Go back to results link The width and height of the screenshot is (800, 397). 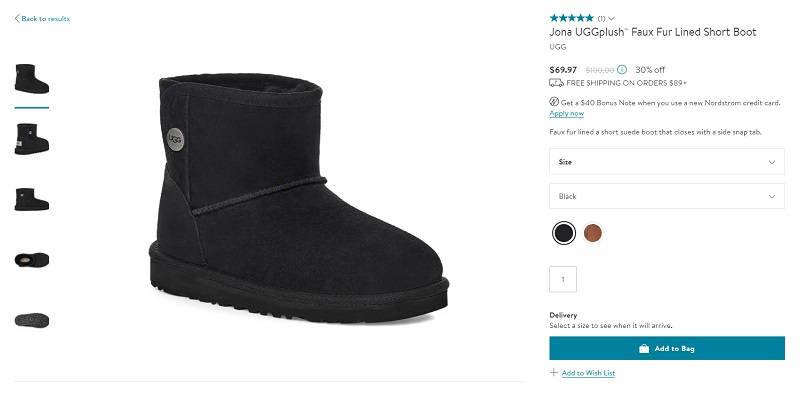45,19
